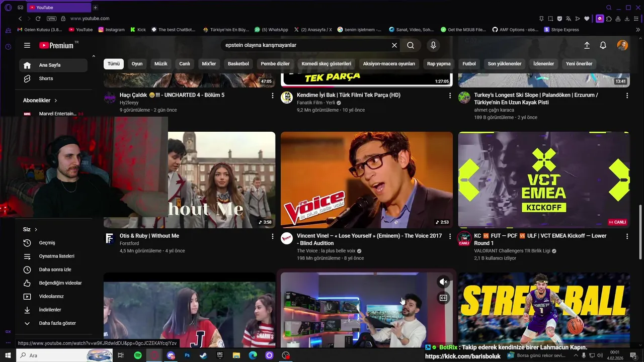Open Oynatma listeleri
Image resolution: width=644 pixels, height=362 pixels.
[x=53, y=256]
